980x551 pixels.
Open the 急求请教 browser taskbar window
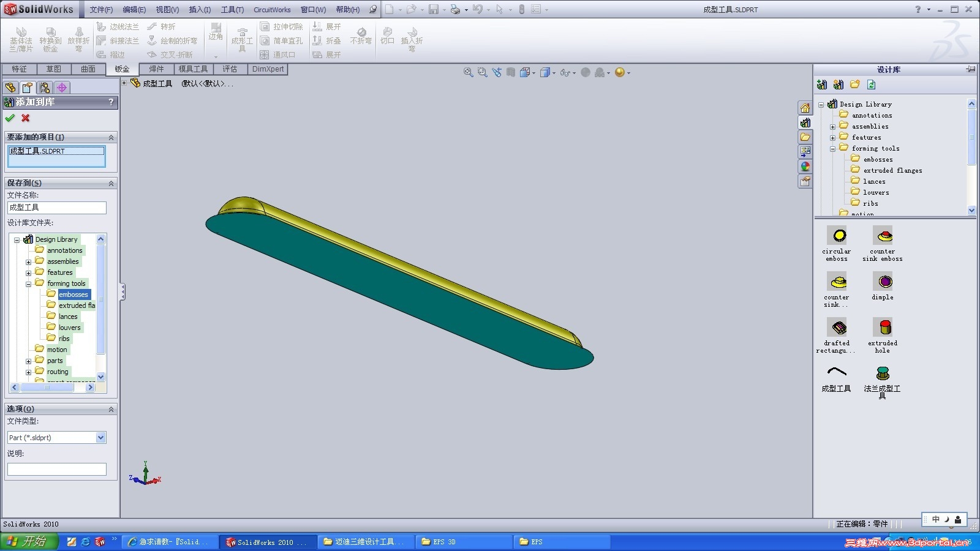tap(170, 542)
